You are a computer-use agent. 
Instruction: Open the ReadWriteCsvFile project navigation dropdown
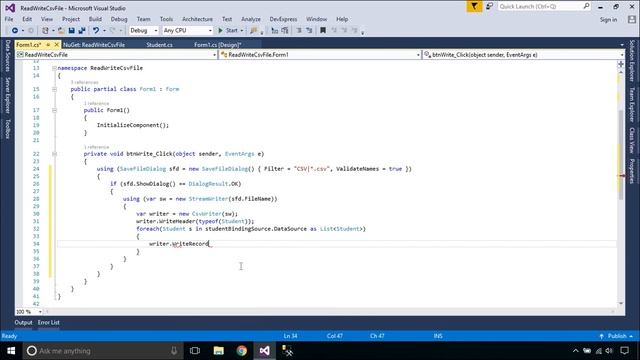coord(116,55)
